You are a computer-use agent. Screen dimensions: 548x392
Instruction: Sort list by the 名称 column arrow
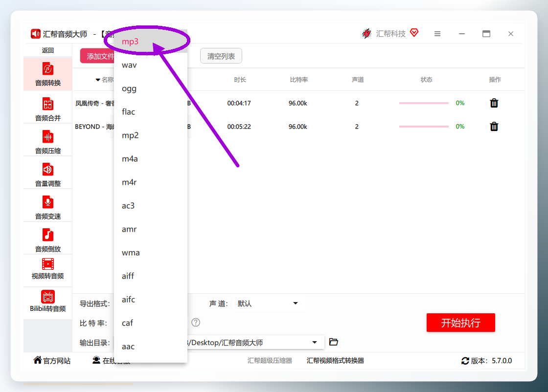[x=98, y=80]
